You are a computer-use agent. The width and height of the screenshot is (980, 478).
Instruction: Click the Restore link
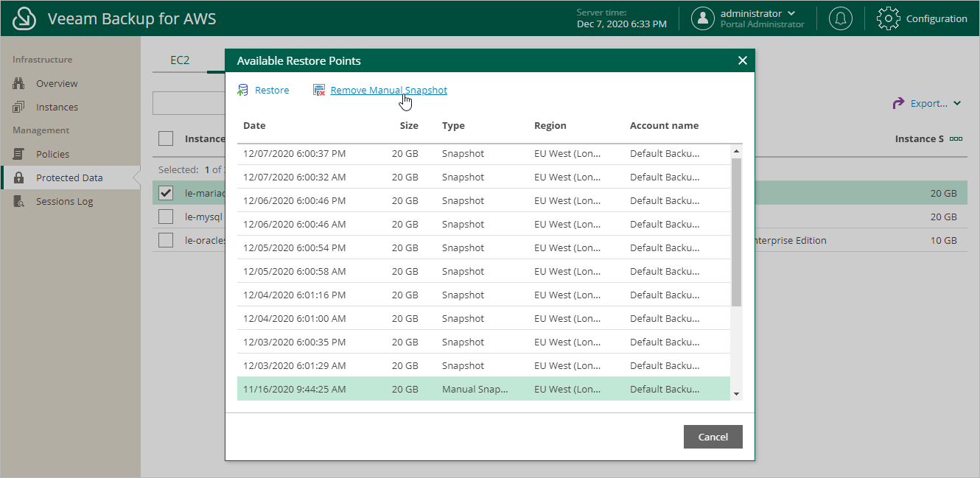pyautogui.click(x=272, y=91)
